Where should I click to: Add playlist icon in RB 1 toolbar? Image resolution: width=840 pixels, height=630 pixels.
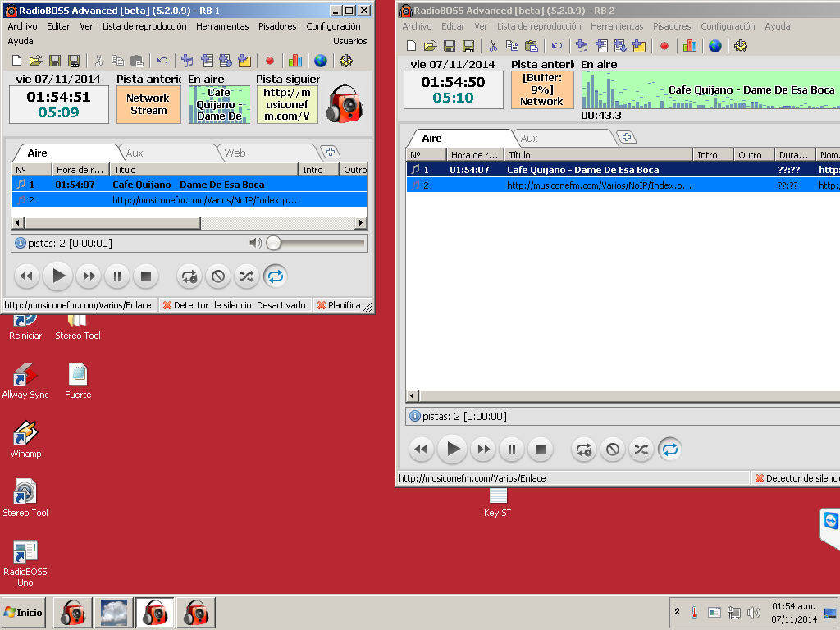207,61
